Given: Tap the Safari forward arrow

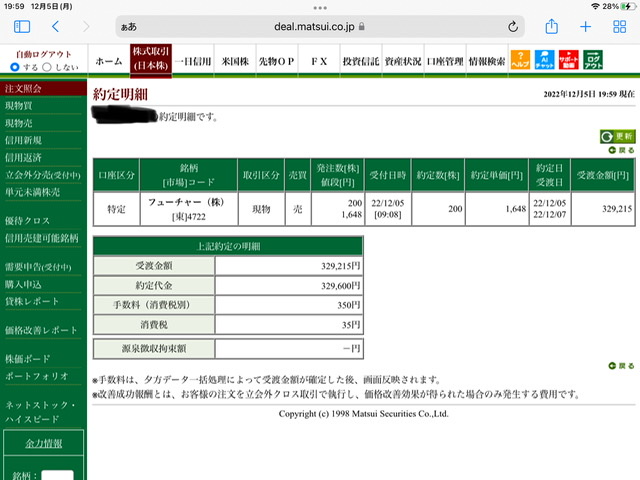Looking at the screenshot, I should [x=86, y=27].
